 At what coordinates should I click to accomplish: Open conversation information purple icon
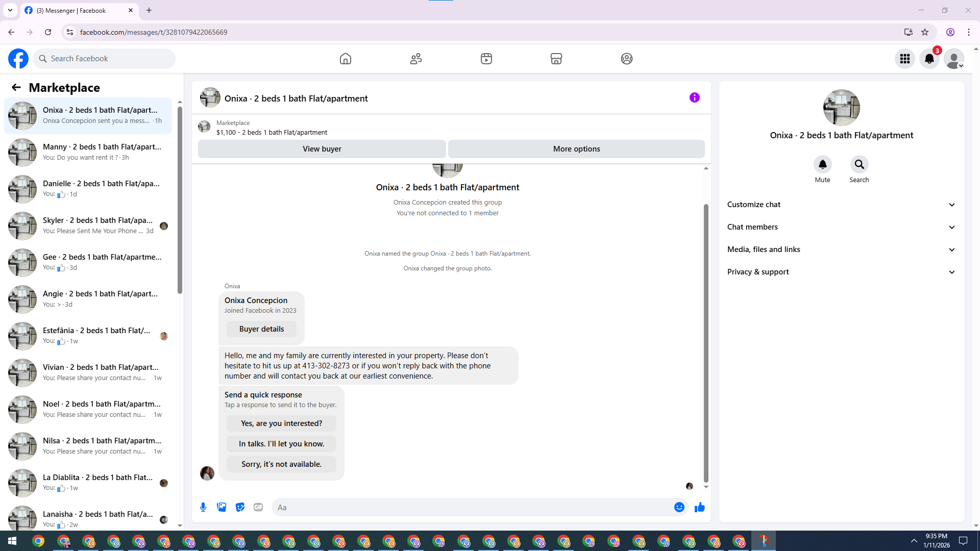695,97
